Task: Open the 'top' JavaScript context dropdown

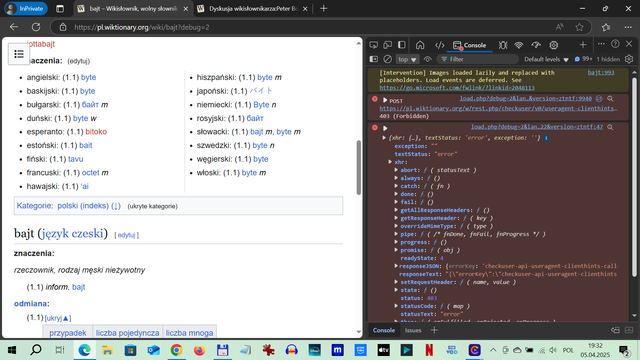Action: tap(407, 60)
